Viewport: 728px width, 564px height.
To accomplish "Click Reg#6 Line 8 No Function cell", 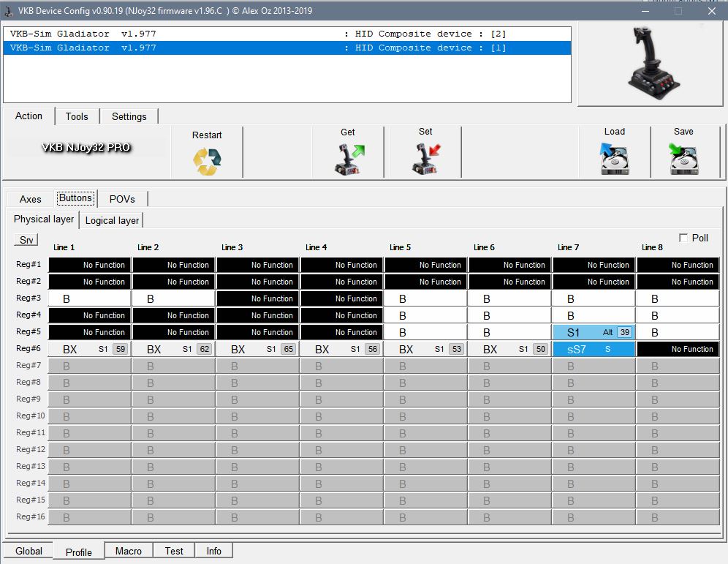I will coord(678,349).
